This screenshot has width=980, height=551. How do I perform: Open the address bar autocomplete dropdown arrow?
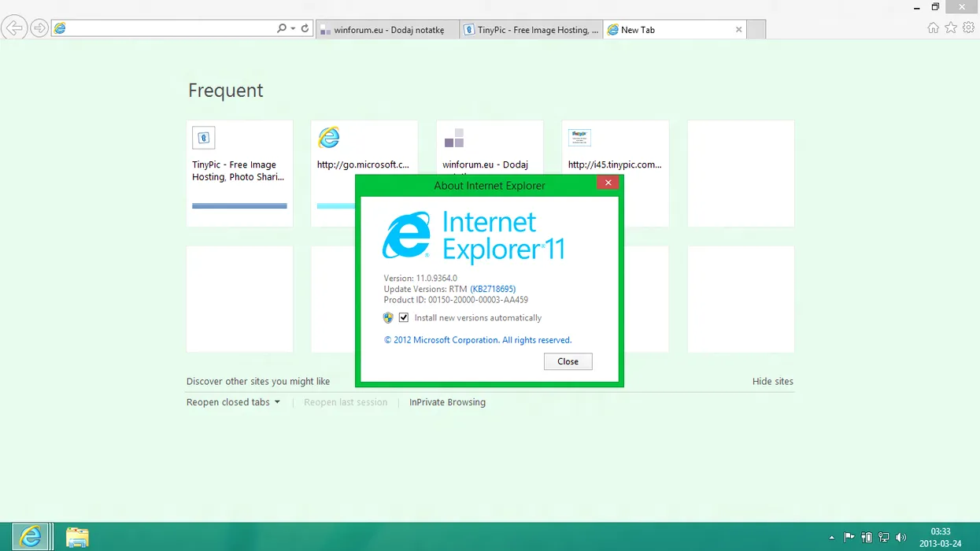tap(293, 28)
